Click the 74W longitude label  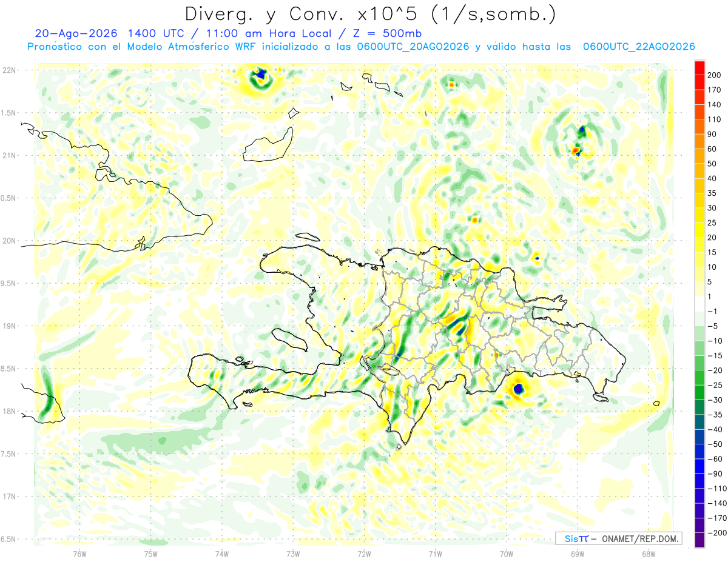tap(222, 553)
